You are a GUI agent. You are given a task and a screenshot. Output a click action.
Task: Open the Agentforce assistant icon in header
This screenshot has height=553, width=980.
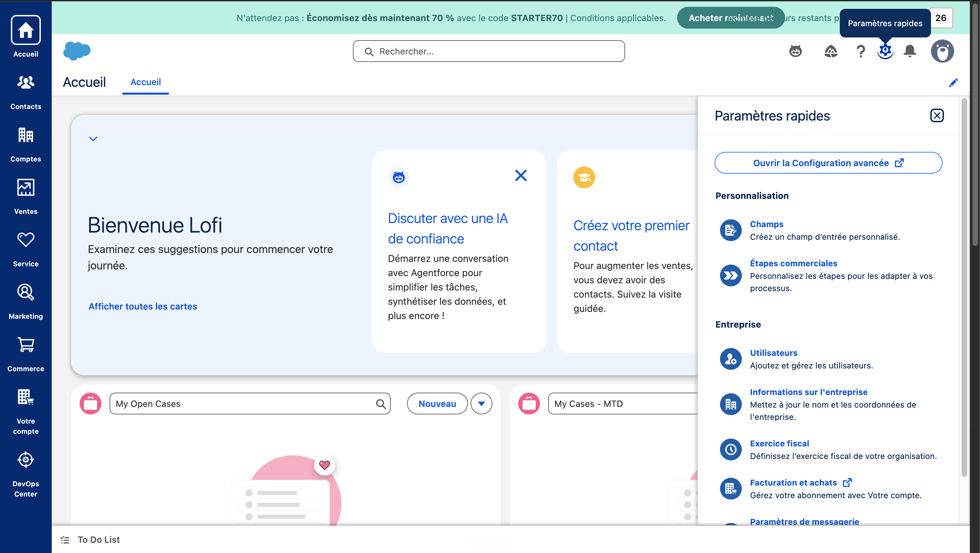[795, 51]
